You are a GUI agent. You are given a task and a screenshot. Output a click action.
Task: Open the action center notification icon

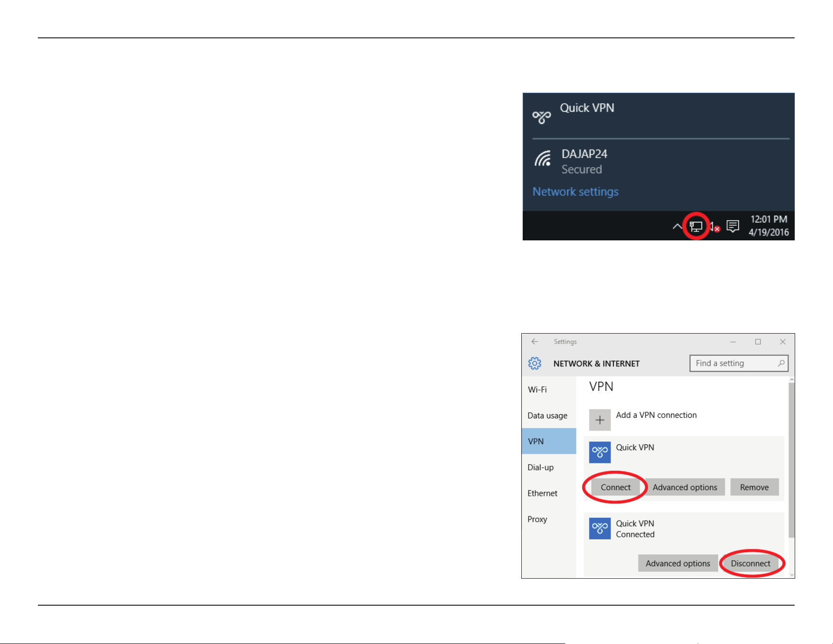click(733, 226)
